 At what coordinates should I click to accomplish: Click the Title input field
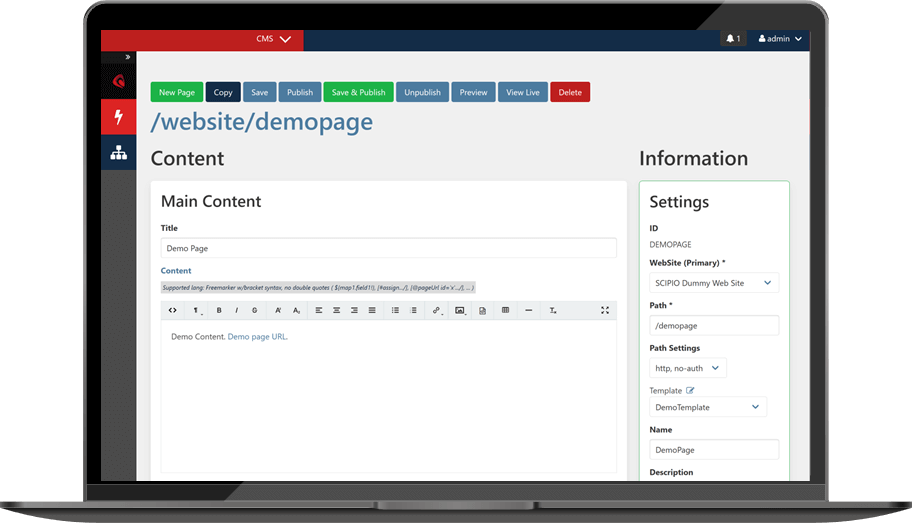(x=388, y=248)
